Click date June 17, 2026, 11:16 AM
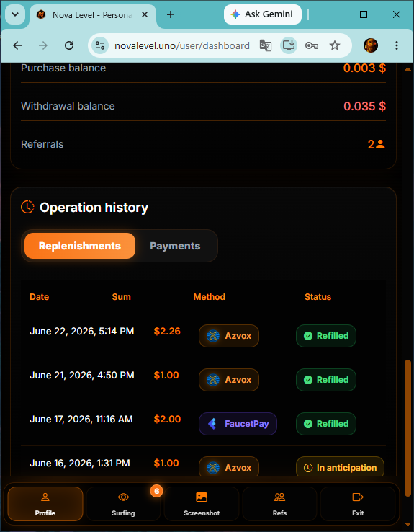Viewport: 414px width, 532px height. pos(81,419)
